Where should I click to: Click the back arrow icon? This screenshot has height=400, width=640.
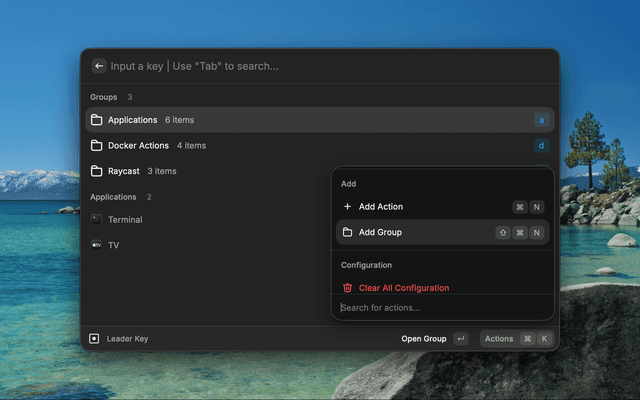click(99, 66)
